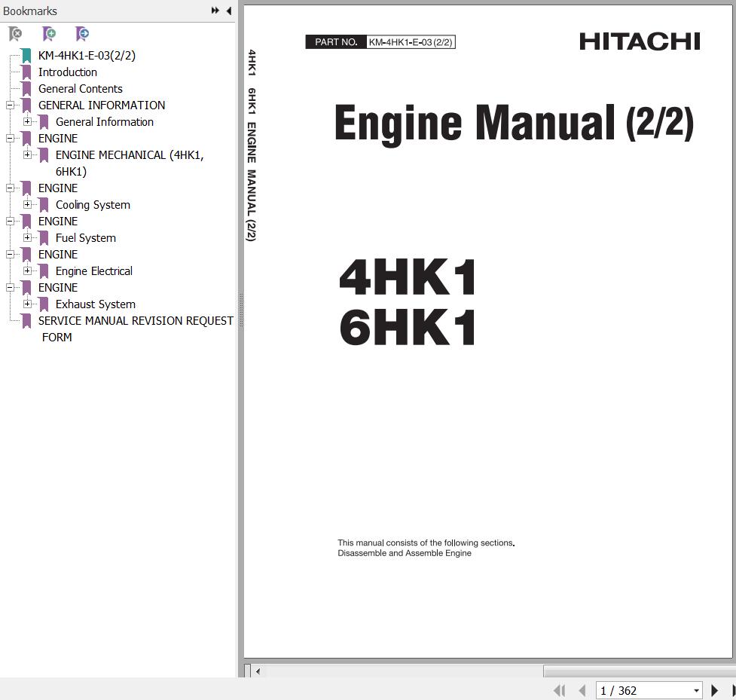Click the teal bookmark icon for KM-4HK1-E-03(2/2)
The width and height of the screenshot is (736, 700).
pyautogui.click(x=26, y=56)
